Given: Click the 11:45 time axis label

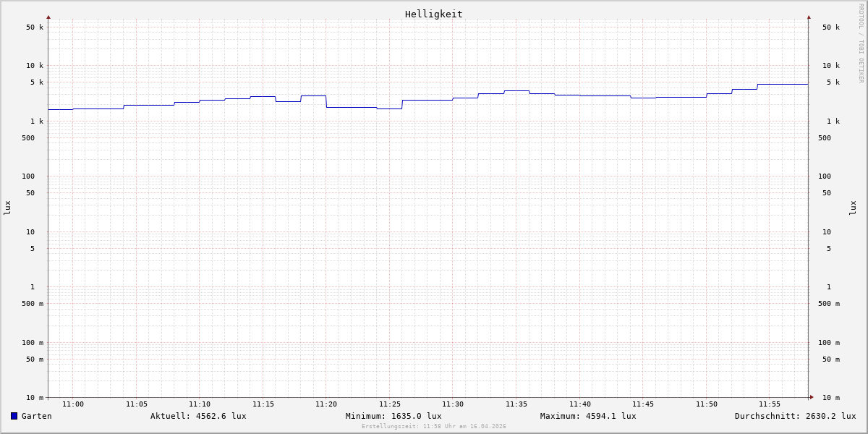Looking at the screenshot, I should (643, 404).
